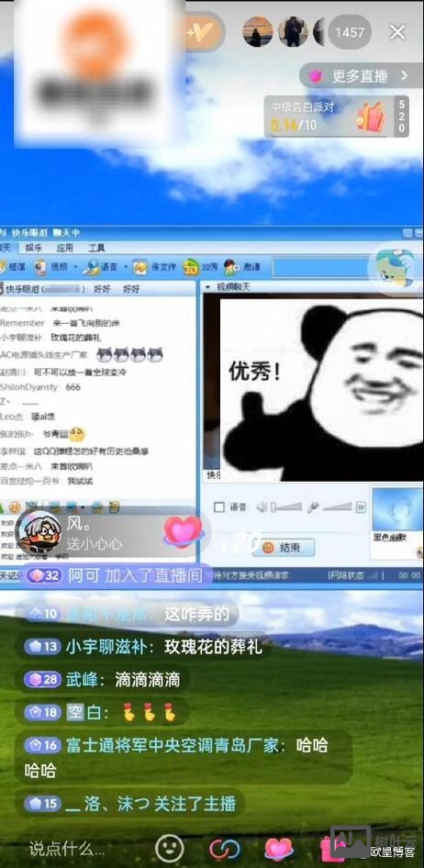Open the 应用 menu in QQ window
424x868 pixels.
tap(65, 248)
